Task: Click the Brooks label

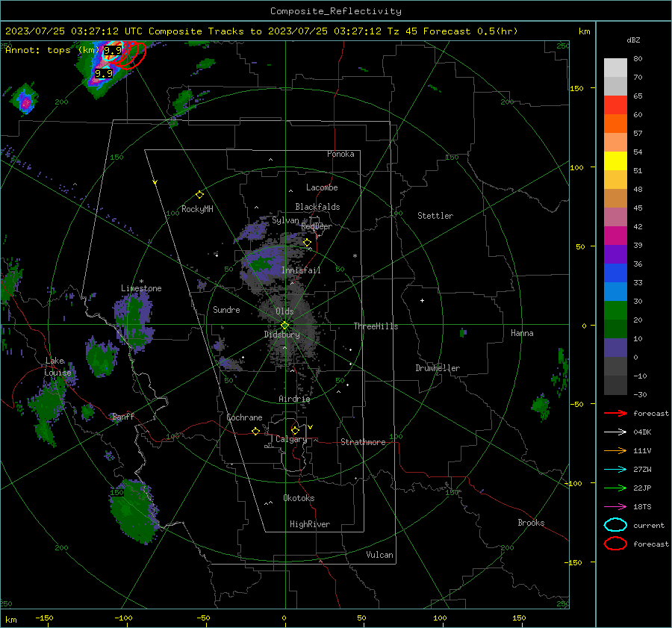Action: [531, 523]
